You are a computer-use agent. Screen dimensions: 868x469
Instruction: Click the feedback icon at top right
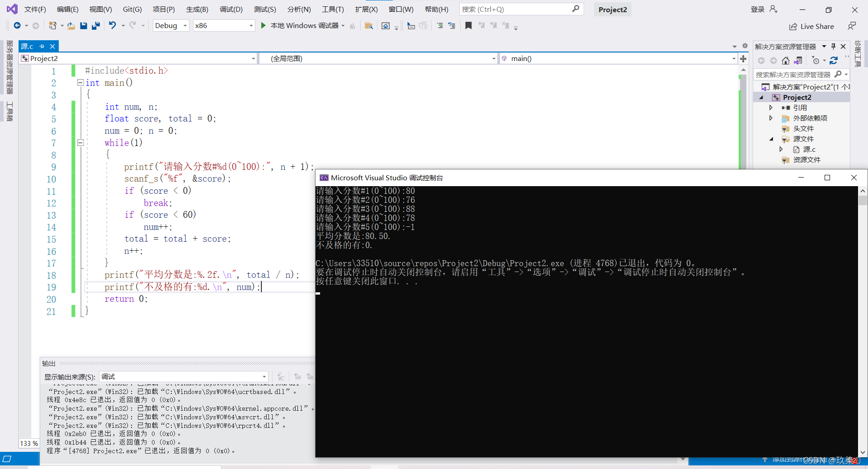[x=852, y=26]
